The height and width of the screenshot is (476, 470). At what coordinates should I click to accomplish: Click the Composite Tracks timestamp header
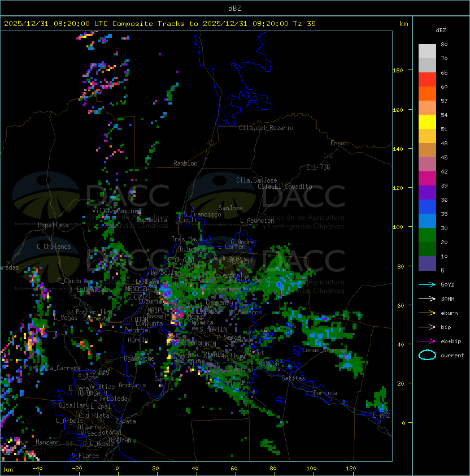pos(160,24)
